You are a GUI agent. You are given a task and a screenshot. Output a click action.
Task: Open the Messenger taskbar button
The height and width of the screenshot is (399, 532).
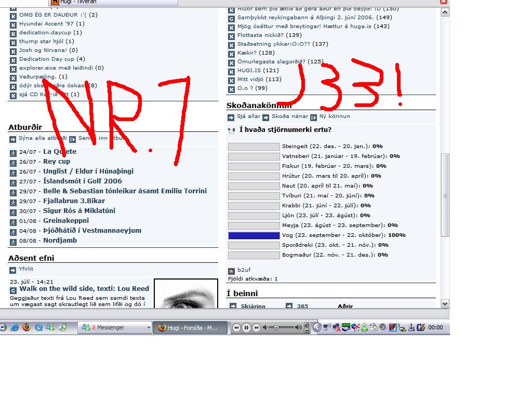click(115, 327)
